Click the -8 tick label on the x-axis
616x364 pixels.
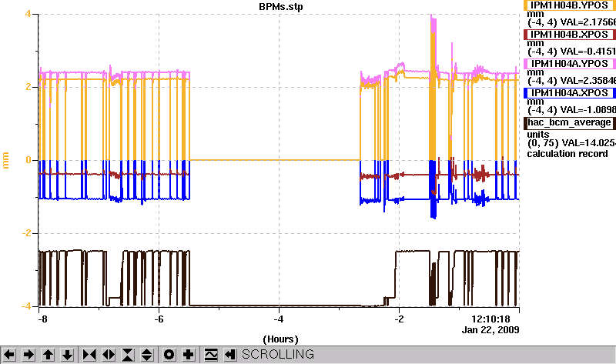(x=42, y=319)
